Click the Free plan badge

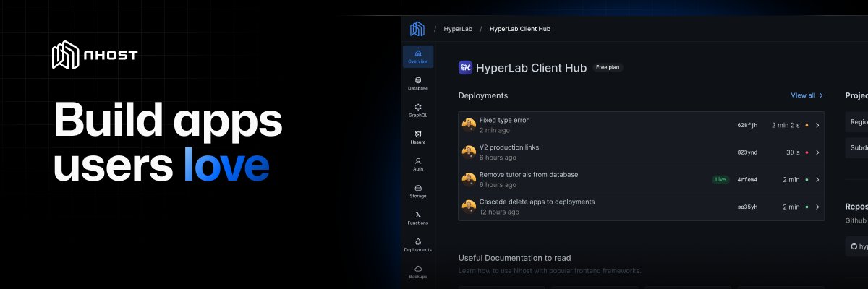608,67
